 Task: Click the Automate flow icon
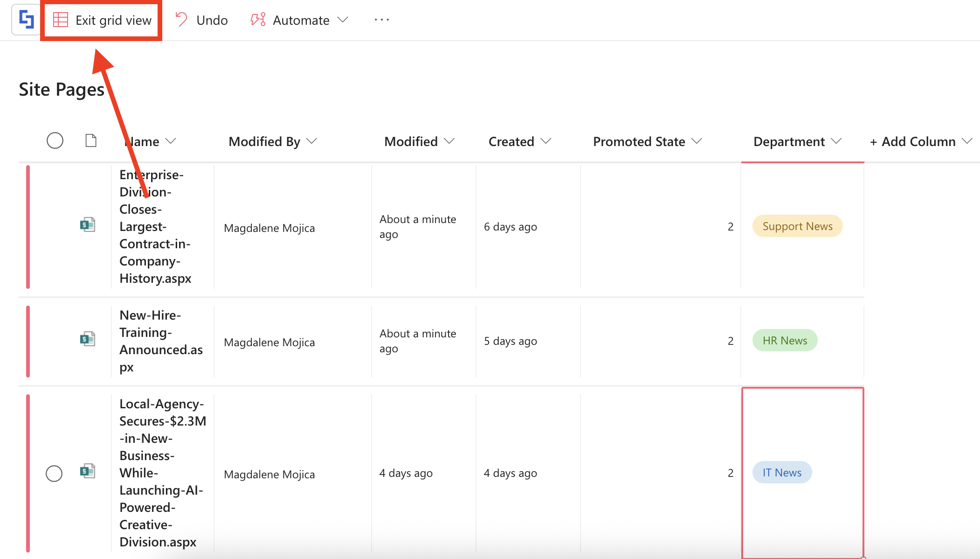pyautogui.click(x=258, y=20)
